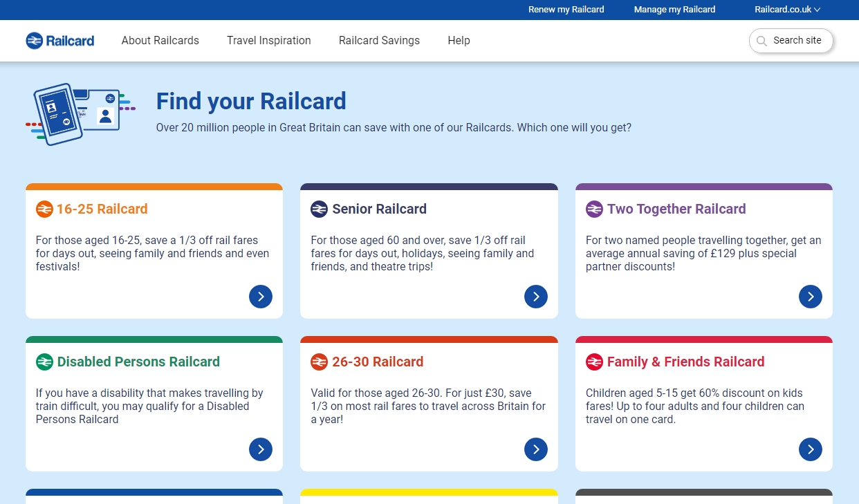Click Manage my Railcard link

point(675,10)
